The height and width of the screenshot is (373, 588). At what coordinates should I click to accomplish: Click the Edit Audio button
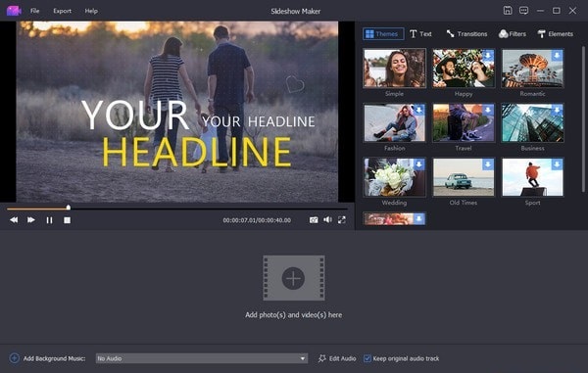click(337, 358)
